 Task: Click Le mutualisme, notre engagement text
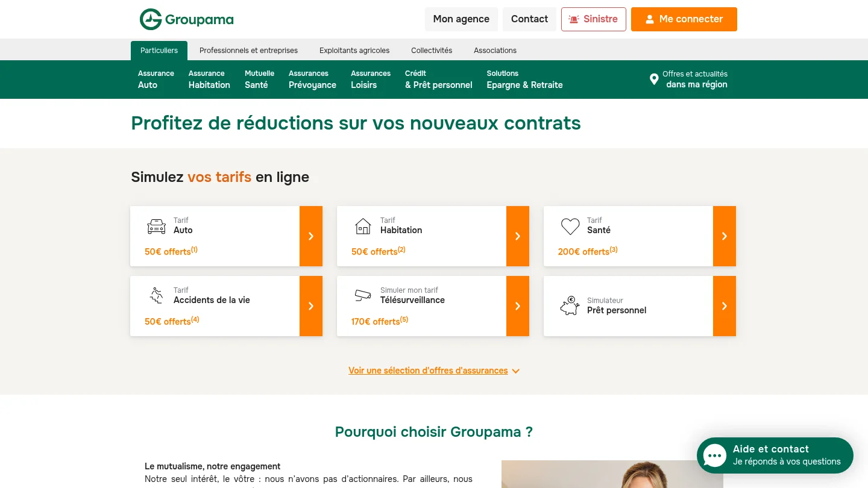tap(213, 466)
